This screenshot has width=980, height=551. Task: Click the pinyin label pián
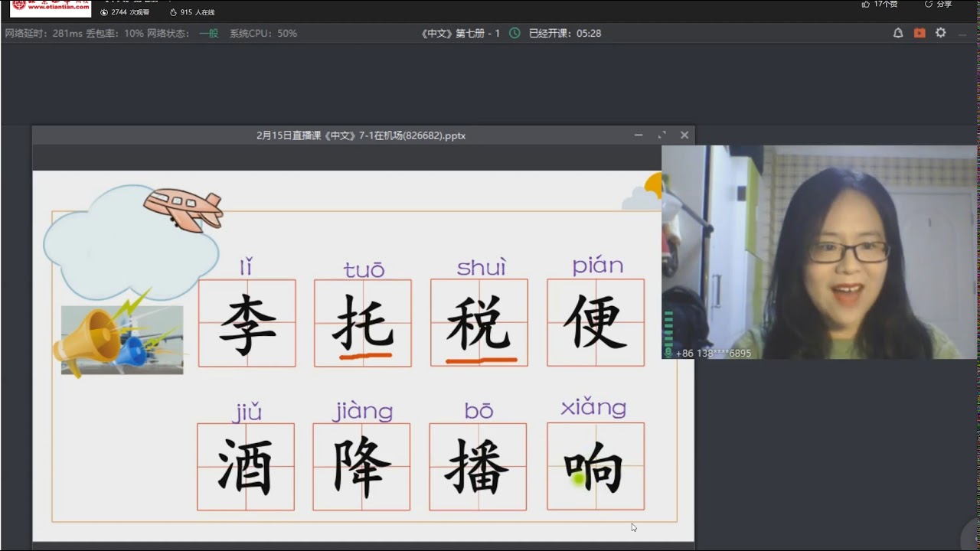pos(598,266)
